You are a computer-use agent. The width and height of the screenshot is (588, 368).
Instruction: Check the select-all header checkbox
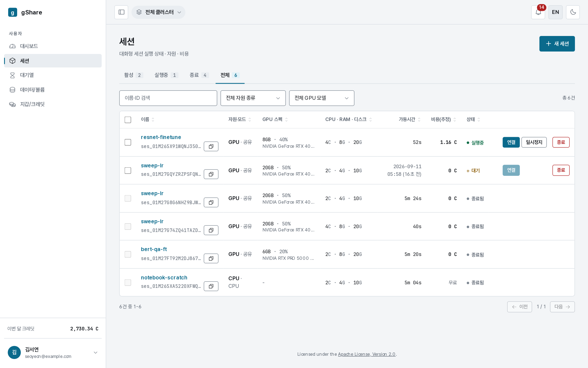click(128, 120)
